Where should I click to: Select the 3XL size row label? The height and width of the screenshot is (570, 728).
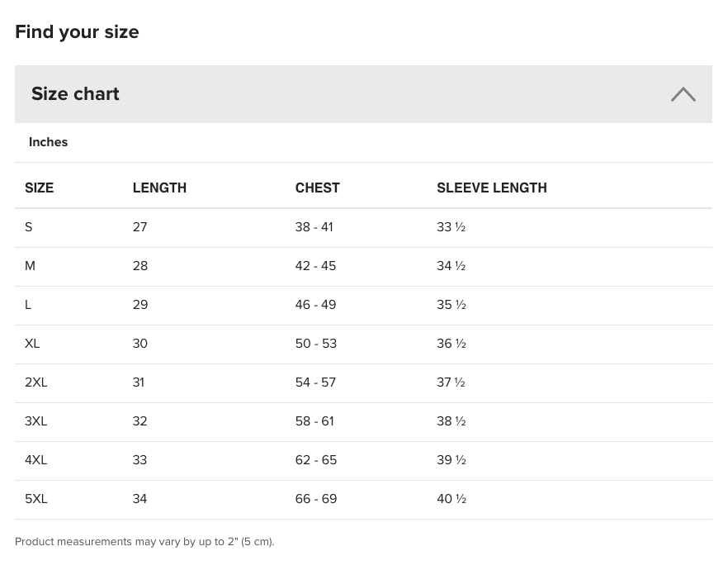pos(36,421)
